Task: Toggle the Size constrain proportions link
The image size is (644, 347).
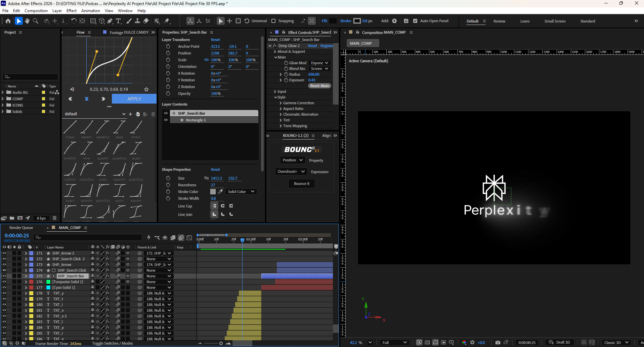Action: click(206, 178)
